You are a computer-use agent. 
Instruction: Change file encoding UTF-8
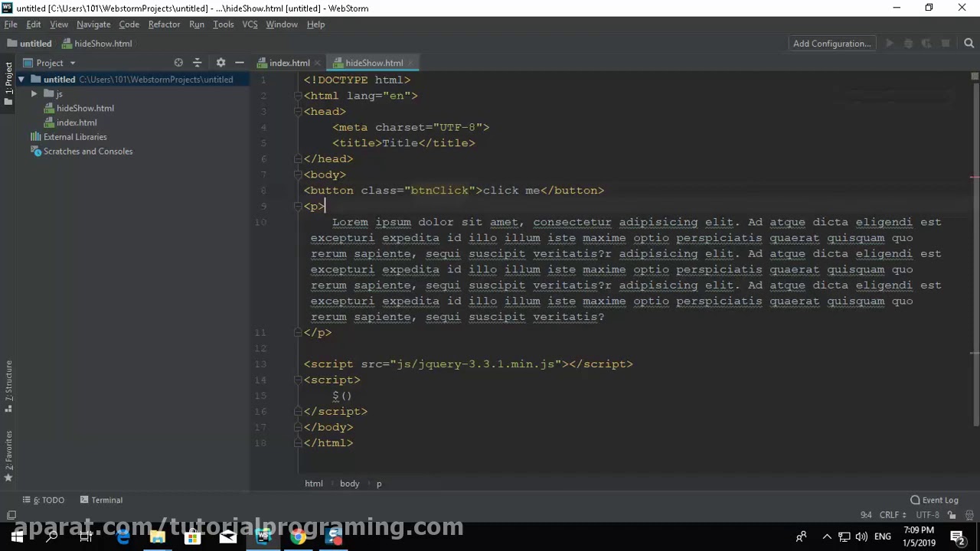click(x=927, y=515)
